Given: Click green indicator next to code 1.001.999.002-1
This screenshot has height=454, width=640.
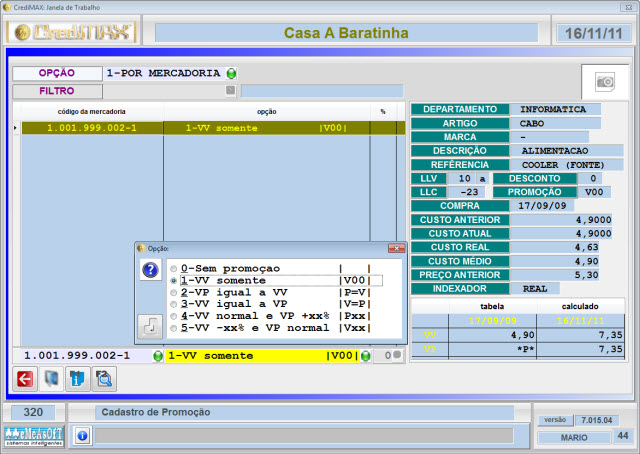Looking at the screenshot, I should (158, 355).
